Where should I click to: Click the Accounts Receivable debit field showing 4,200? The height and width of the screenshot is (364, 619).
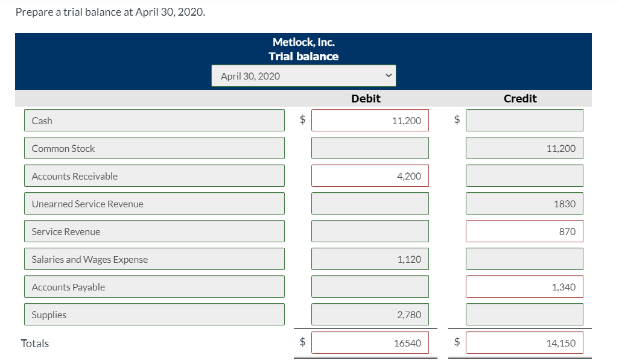tap(369, 175)
